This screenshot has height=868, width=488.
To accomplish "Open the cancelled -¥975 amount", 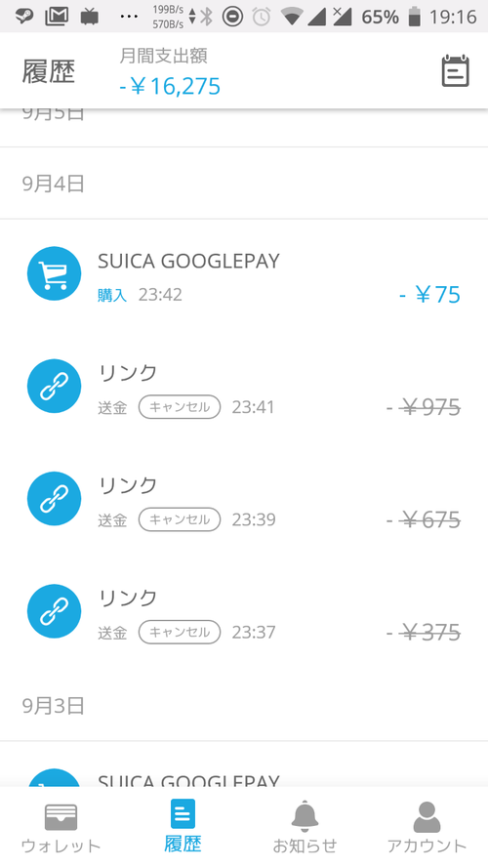I will pyautogui.click(x=424, y=407).
